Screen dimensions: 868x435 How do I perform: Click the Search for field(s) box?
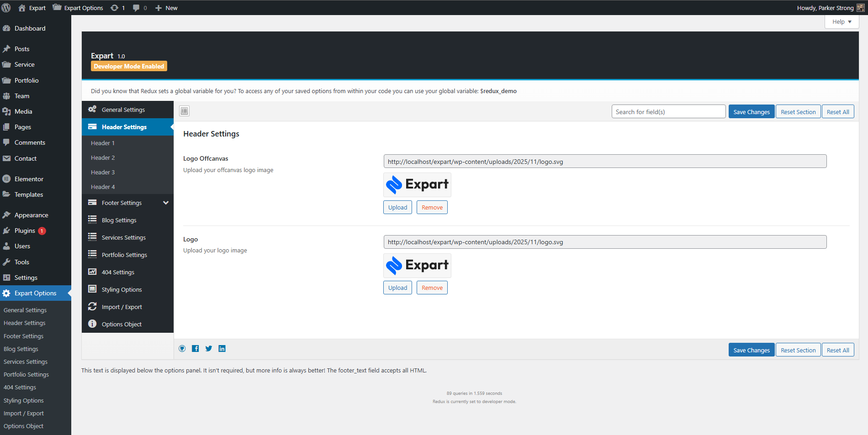668,112
